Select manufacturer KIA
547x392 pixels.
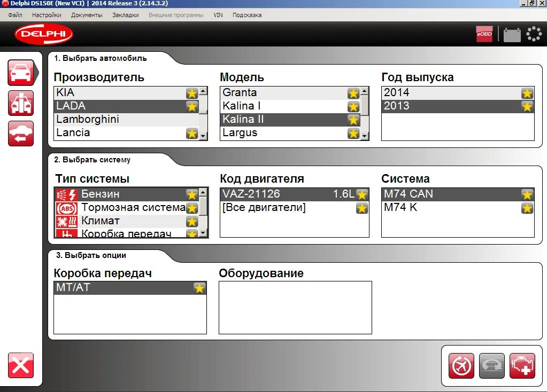pyautogui.click(x=126, y=93)
